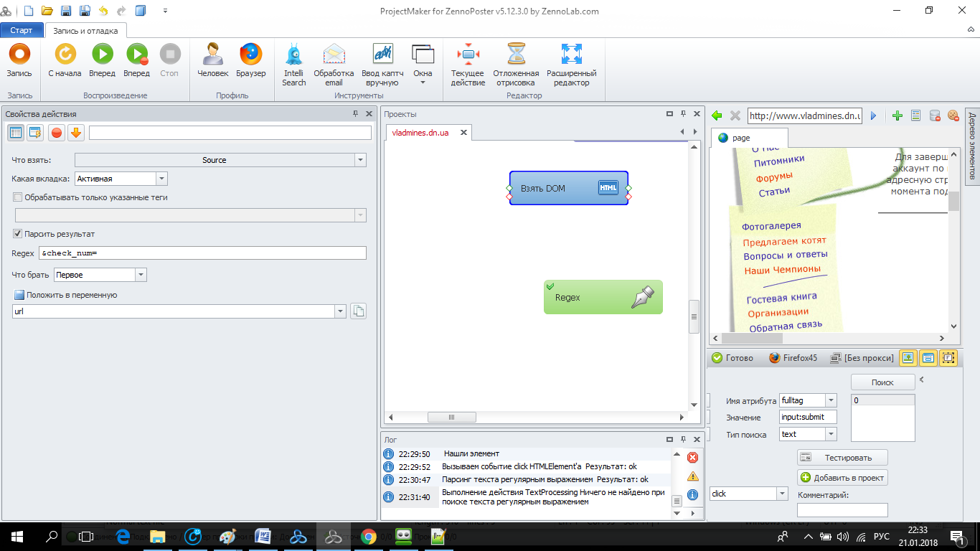Open Обработка email tool
The image size is (980, 551).
334,55
